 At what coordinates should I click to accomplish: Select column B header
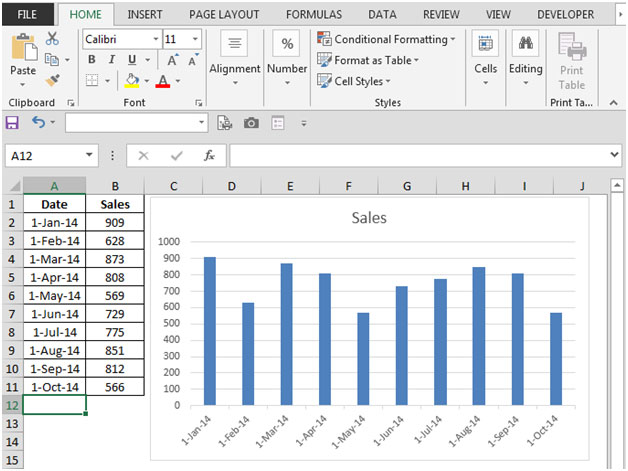click(x=115, y=186)
